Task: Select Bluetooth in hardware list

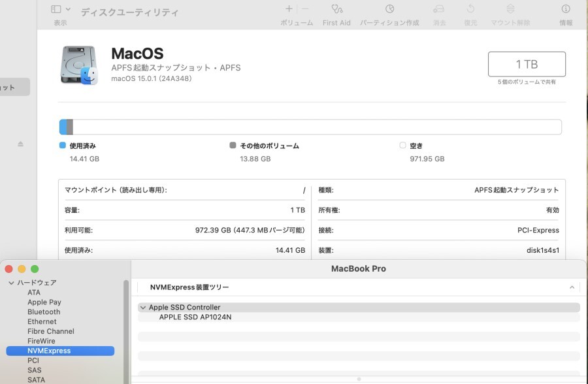Action: [44, 312]
